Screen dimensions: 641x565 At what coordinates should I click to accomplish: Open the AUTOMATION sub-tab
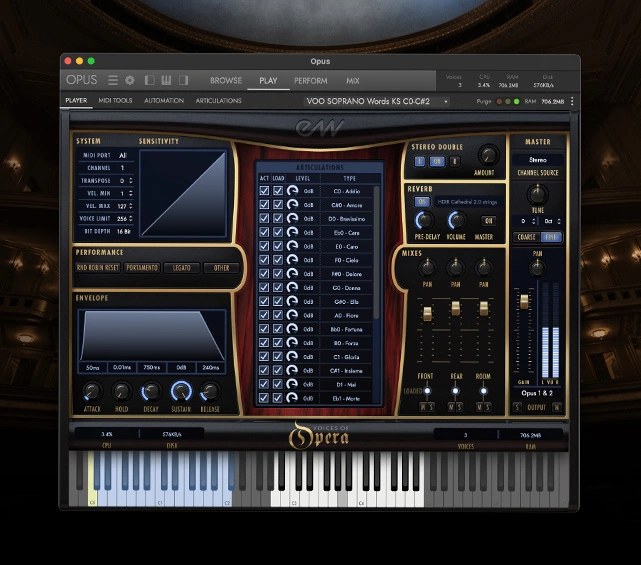pos(164,100)
